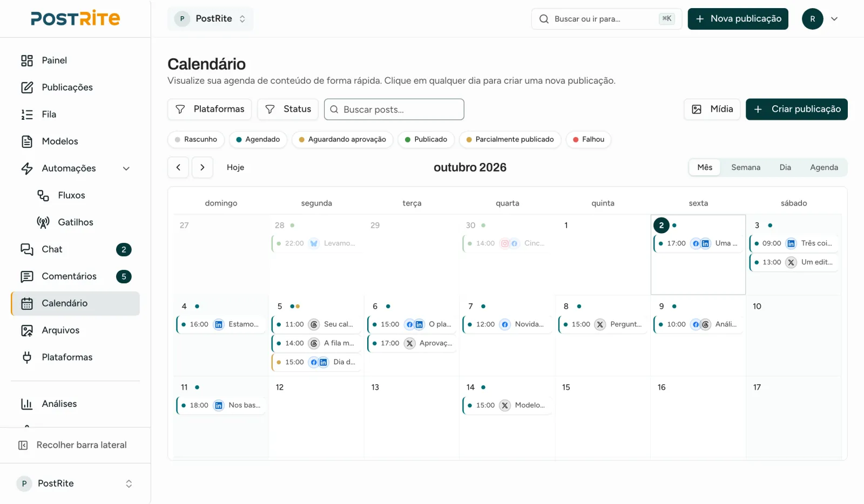Open the 13:00 Um edit... X post
The image size is (864, 504).
[x=794, y=262]
